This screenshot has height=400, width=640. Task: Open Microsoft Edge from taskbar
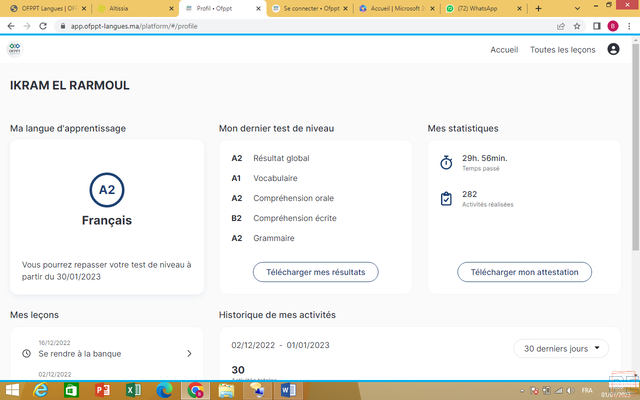(x=164, y=391)
